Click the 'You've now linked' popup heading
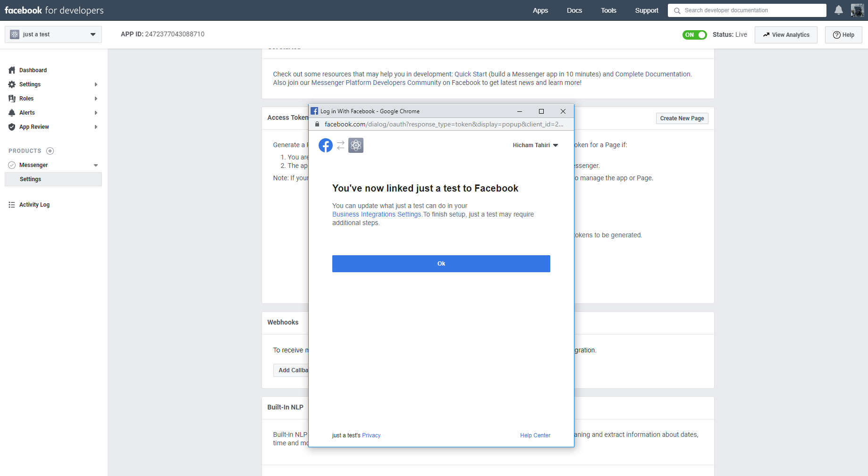 [425, 188]
